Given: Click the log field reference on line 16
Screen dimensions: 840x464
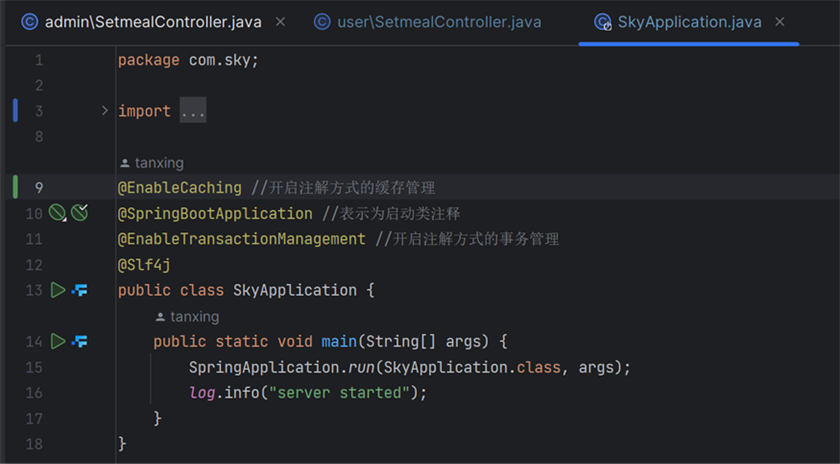Looking at the screenshot, I should [202, 393].
